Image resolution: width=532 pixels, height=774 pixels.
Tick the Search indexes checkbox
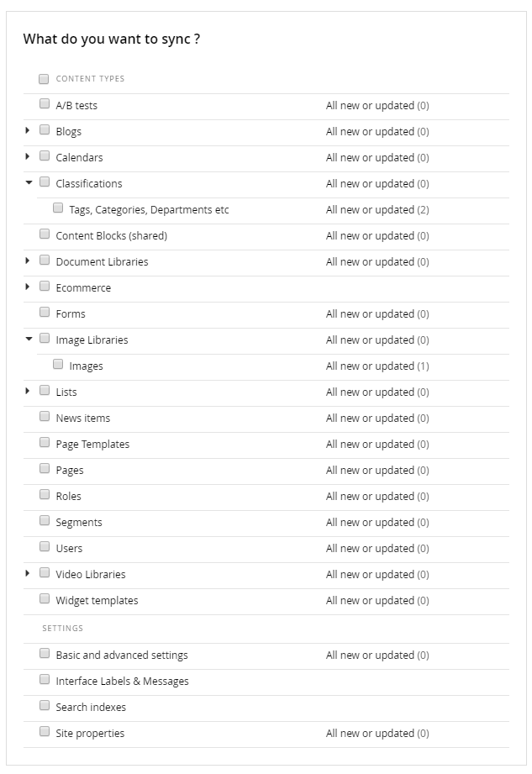pos(45,706)
